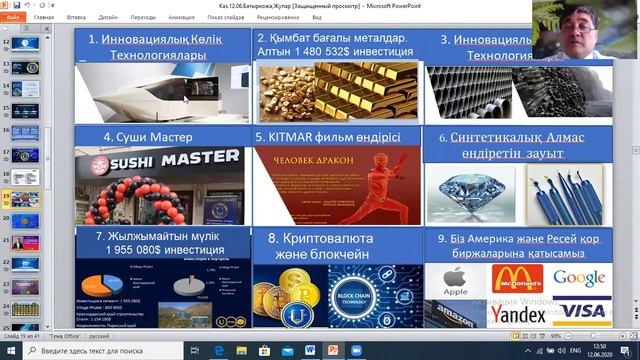Select slide 16 thumbnail
This screenshot has width=640, height=360.
pos(25,133)
